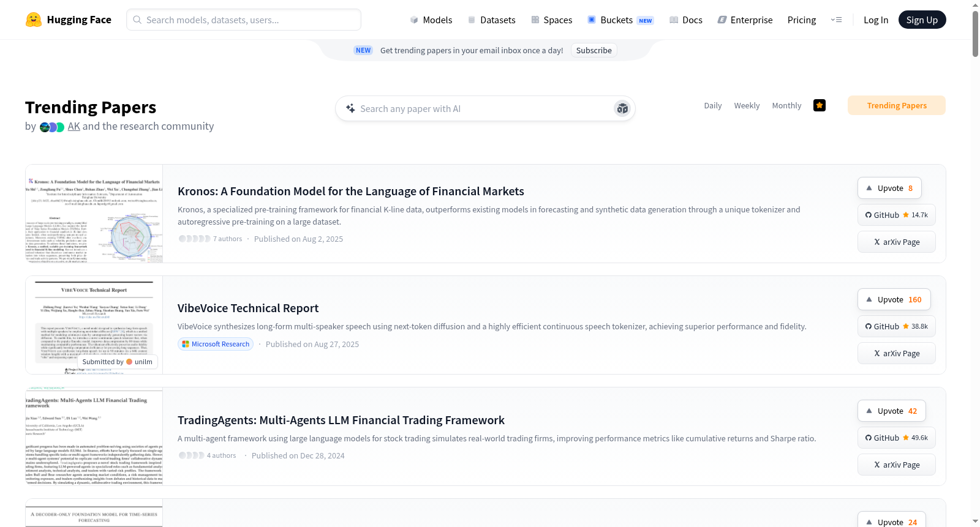Image resolution: width=980 pixels, height=527 pixels.
Task: Open the Models navigation item
Action: [x=431, y=20]
